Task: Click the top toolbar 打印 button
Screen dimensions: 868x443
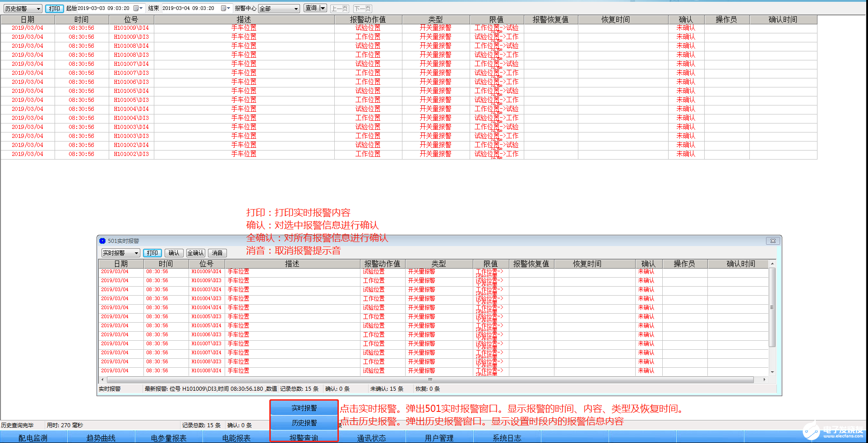Action: coord(55,9)
